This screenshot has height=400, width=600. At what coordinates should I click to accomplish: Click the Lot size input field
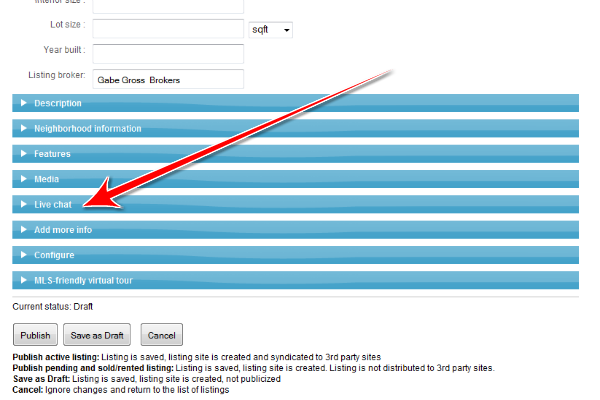168,29
